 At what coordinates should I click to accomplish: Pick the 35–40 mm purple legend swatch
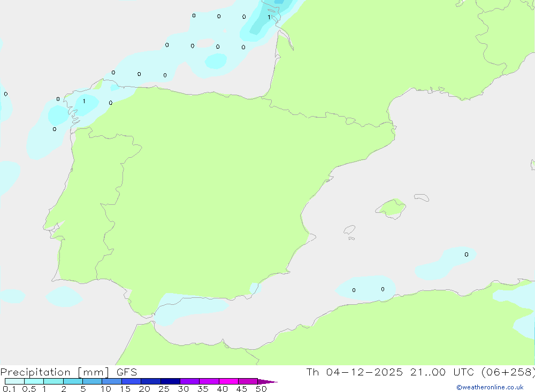click(209, 381)
